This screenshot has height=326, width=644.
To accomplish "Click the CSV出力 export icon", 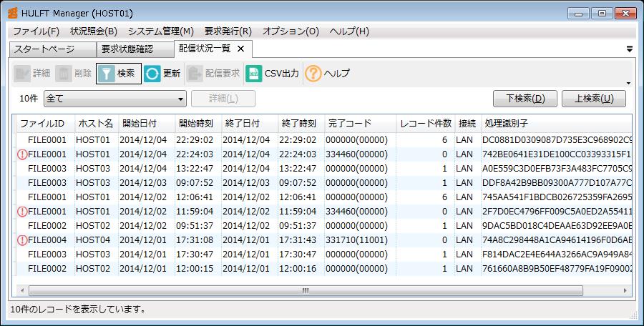I will click(x=254, y=74).
